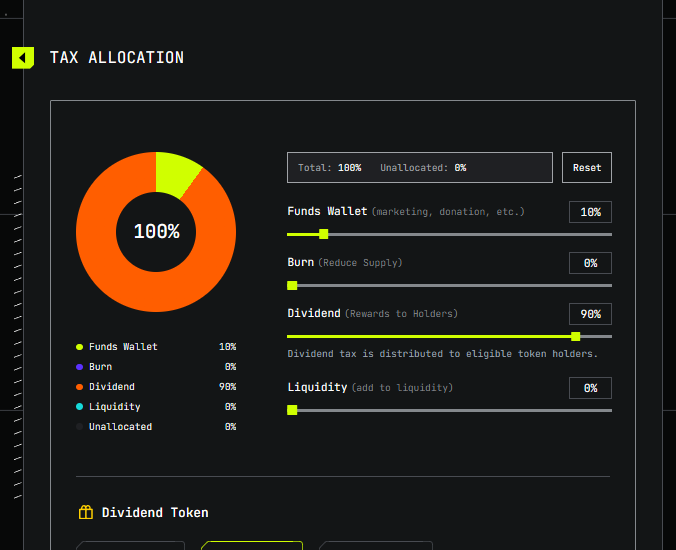The image size is (676, 550).
Task: Click the yellow Funds Wallet legend dot
Action: click(79, 347)
